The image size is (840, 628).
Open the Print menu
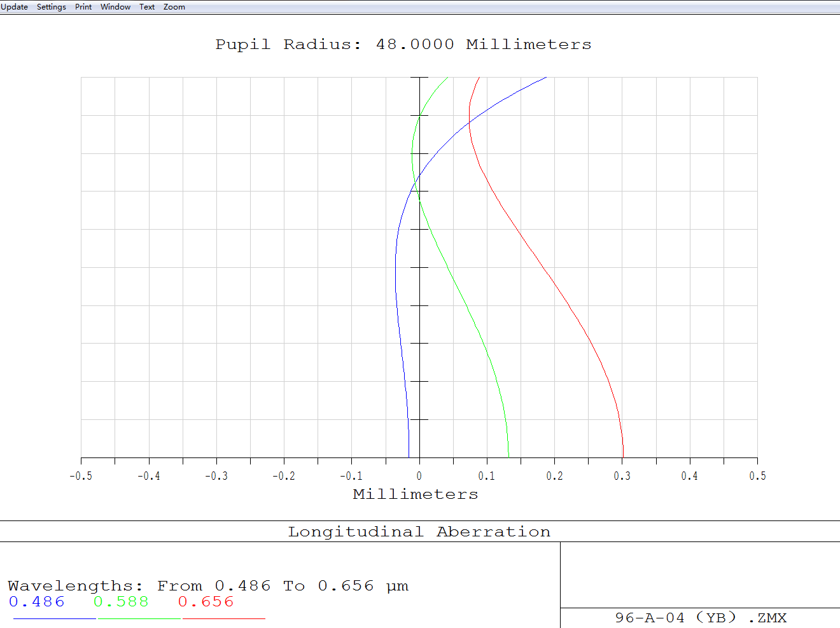point(83,7)
